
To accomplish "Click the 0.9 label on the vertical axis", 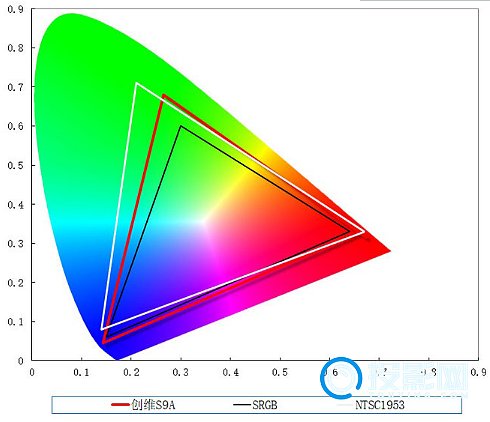I will click(16, 9).
